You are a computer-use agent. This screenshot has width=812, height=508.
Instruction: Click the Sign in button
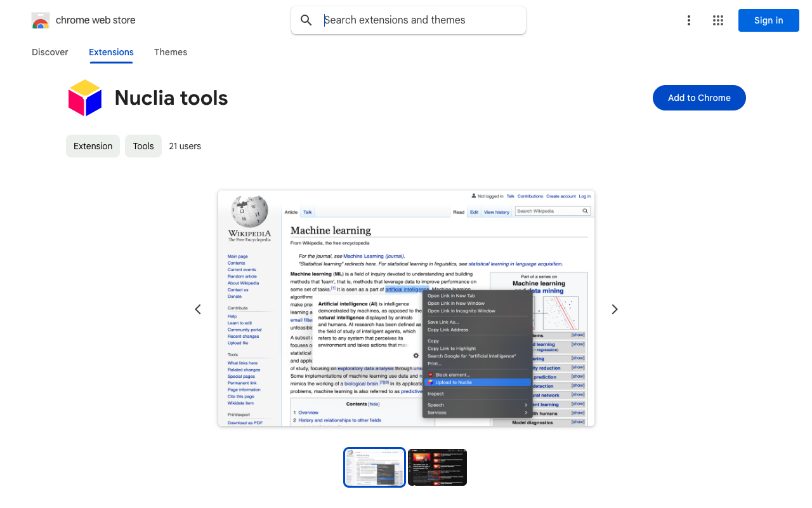(768, 20)
